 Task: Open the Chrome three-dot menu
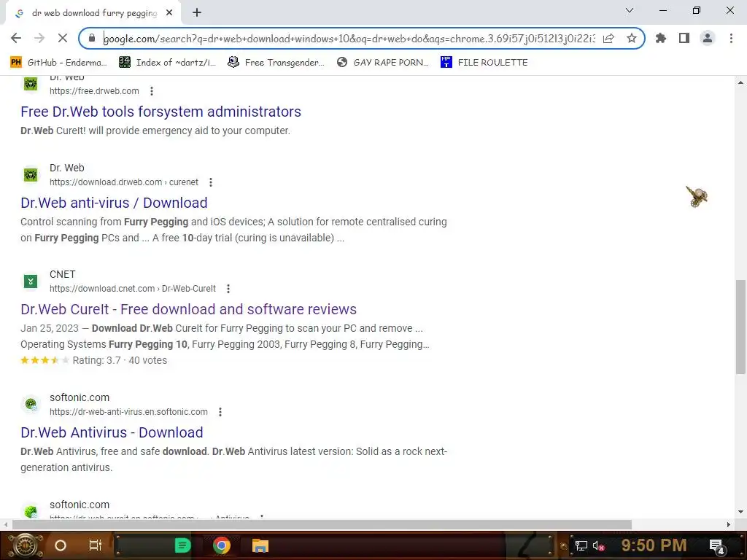(731, 38)
